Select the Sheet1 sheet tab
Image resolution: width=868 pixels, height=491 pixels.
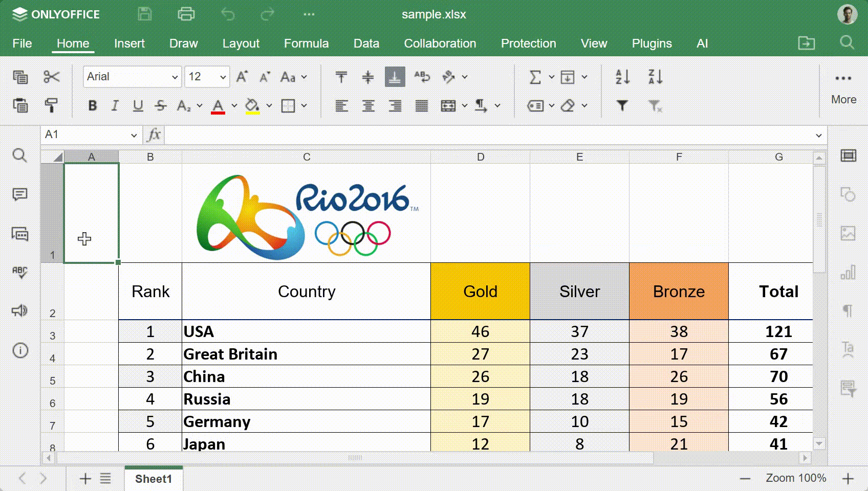(x=154, y=479)
